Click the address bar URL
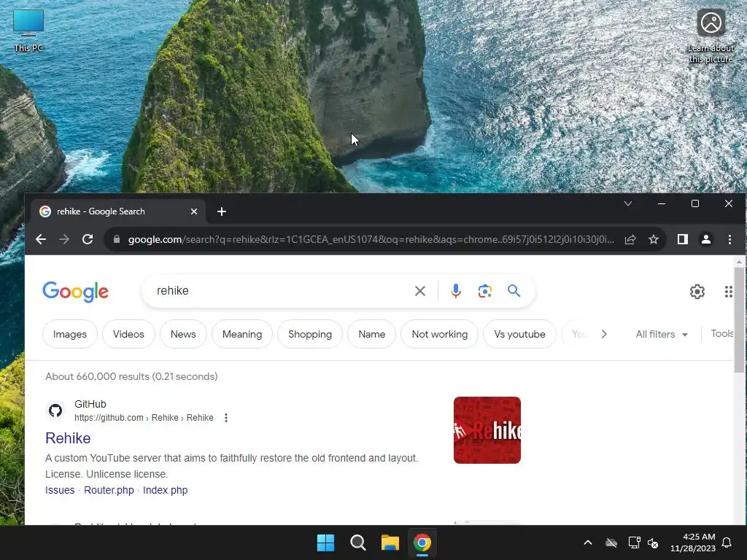This screenshot has height=560, width=747. 371,239
